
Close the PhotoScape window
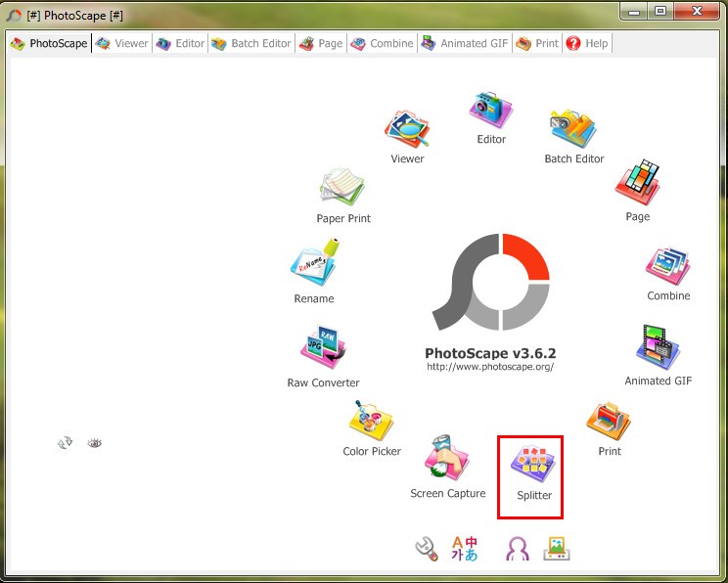click(697, 11)
